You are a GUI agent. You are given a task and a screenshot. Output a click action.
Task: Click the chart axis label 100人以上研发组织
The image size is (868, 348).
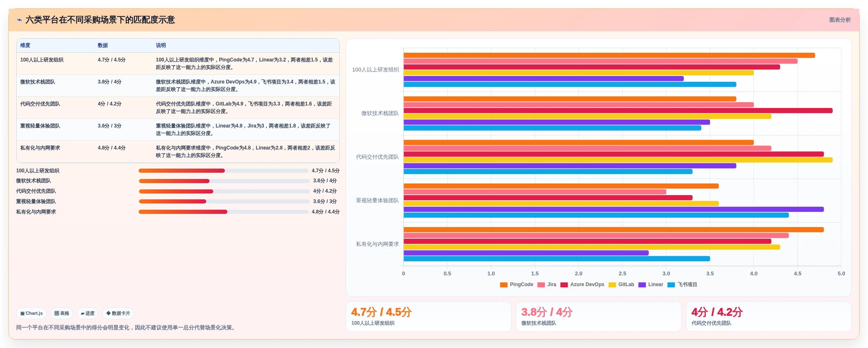pos(375,70)
